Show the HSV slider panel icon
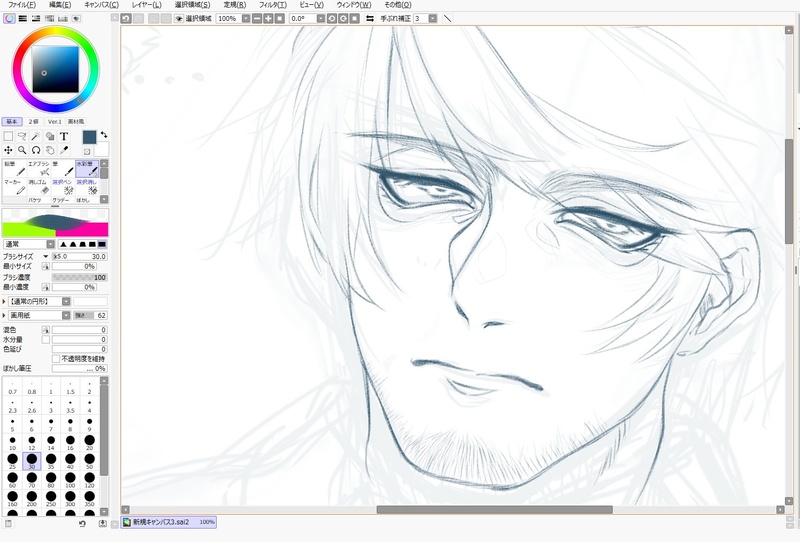This screenshot has height=542, width=800. (36, 18)
